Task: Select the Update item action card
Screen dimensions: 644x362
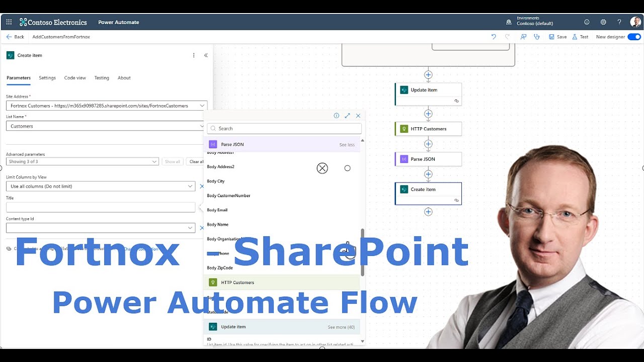Action: (x=428, y=94)
